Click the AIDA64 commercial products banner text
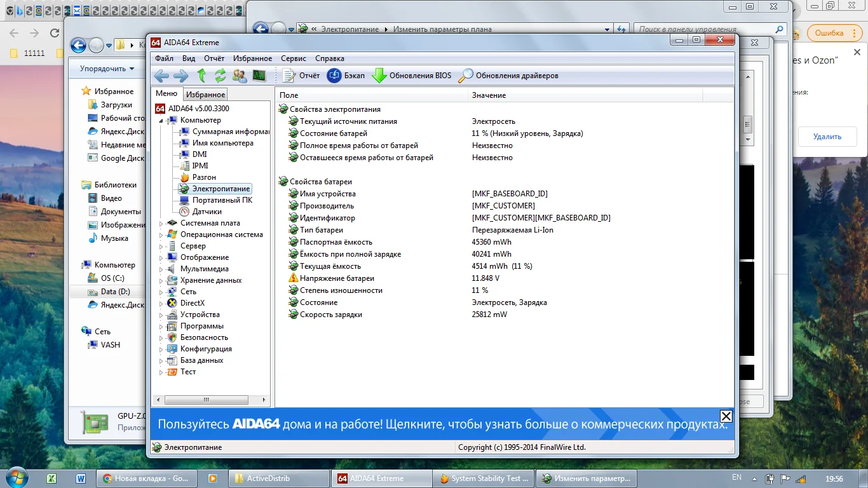 pos(442,424)
